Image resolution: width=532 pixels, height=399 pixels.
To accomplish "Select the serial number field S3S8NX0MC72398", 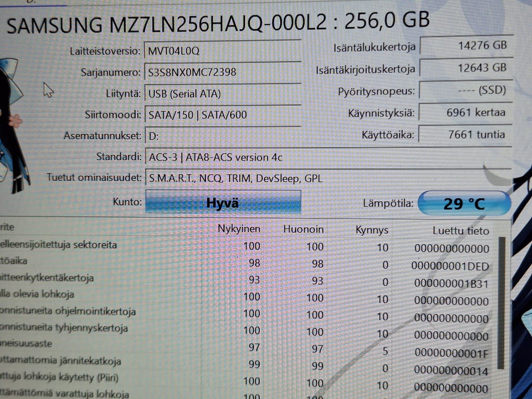I will pos(223,72).
